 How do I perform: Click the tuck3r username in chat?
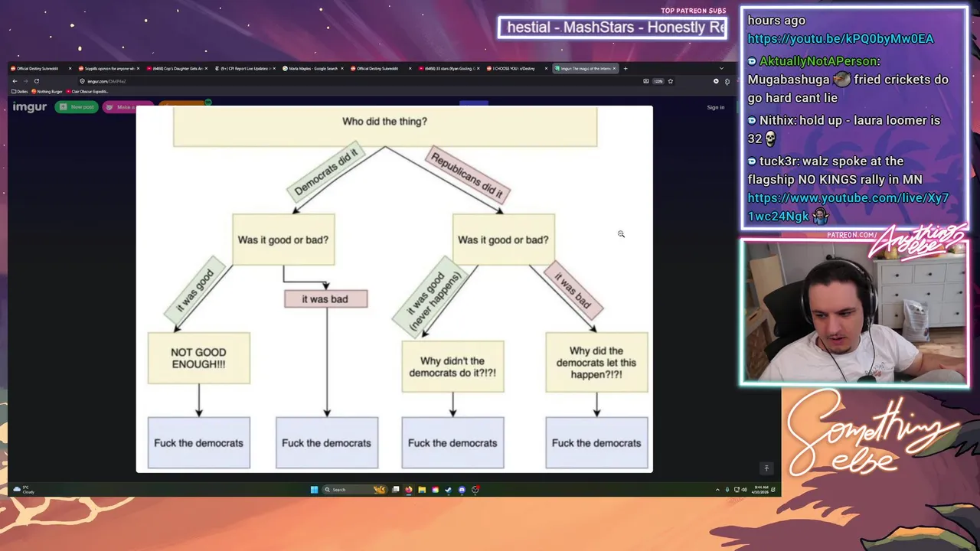point(778,161)
